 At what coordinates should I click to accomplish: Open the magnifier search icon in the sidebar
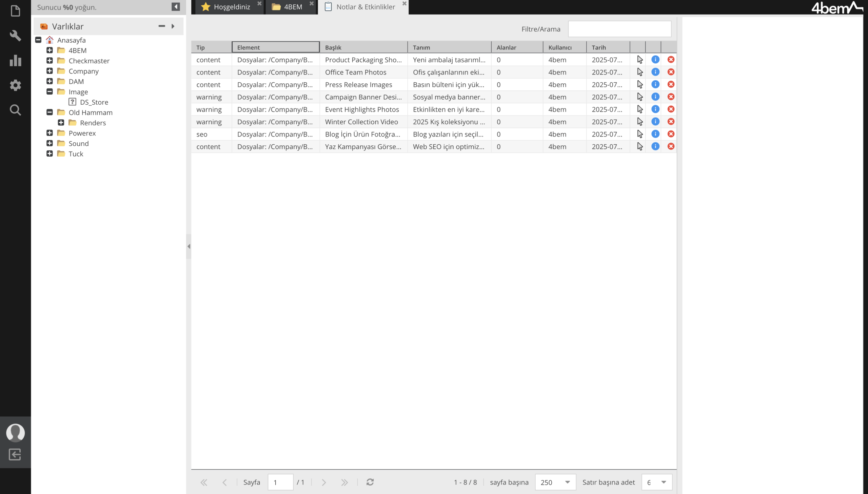pos(15,110)
